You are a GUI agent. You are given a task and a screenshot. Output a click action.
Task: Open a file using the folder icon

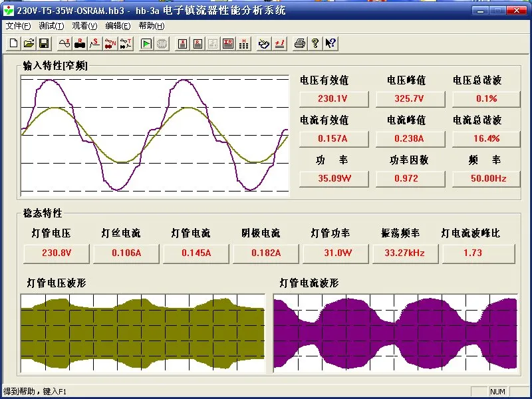click(x=29, y=43)
